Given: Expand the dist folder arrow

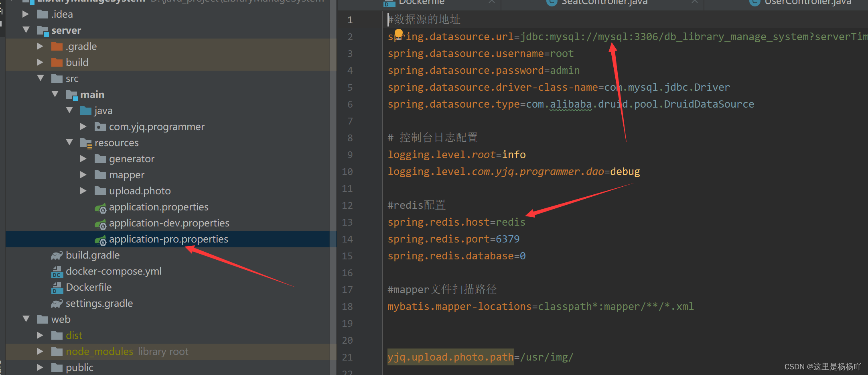Looking at the screenshot, I should click(40, 335).
